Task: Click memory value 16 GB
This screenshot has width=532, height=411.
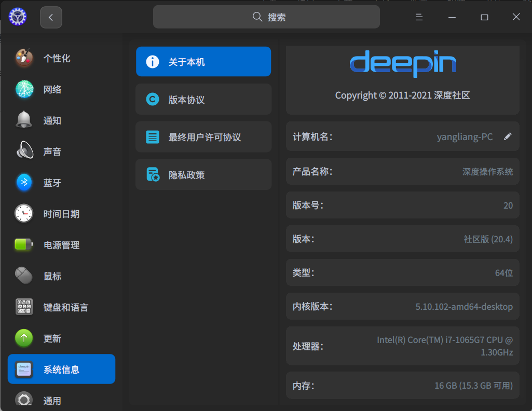Action: point(474,386)
